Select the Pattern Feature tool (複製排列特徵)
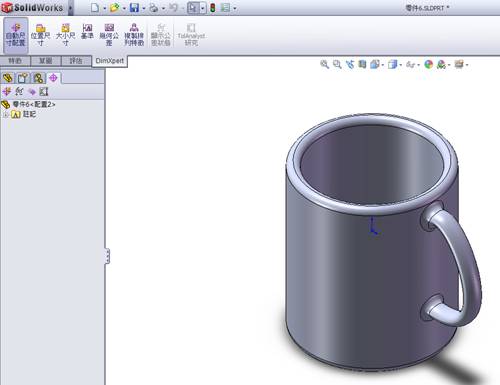 (x=134, y=35)
